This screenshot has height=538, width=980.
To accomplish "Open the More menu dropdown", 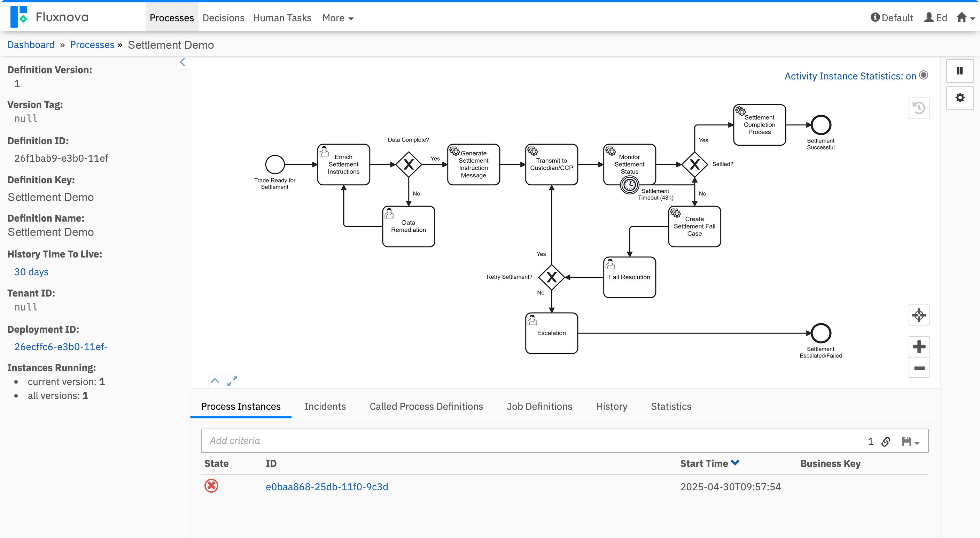I will (x=337, y=18).
